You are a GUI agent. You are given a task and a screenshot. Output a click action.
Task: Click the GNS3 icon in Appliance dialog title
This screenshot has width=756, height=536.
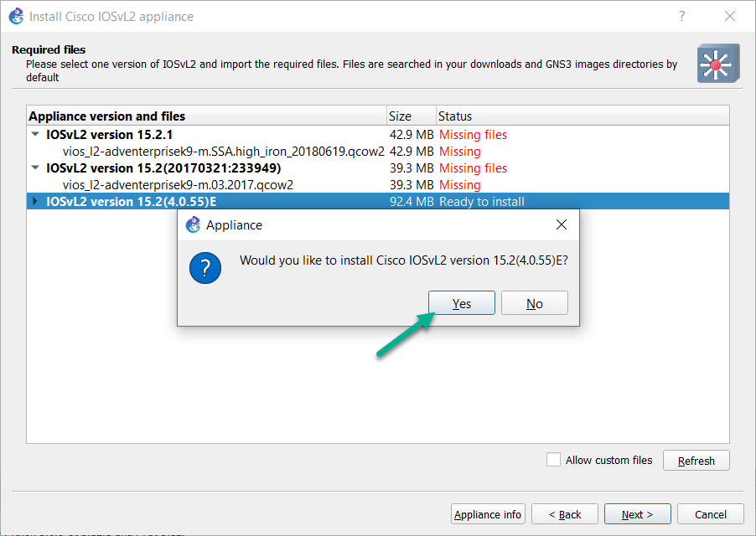pyautogui.click(x=194, y=224)
